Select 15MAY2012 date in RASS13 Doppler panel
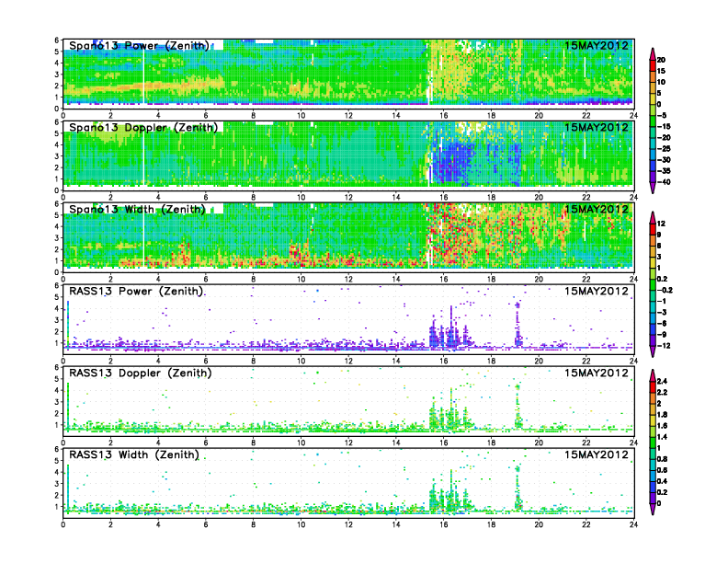 click(x=597, y=373)
